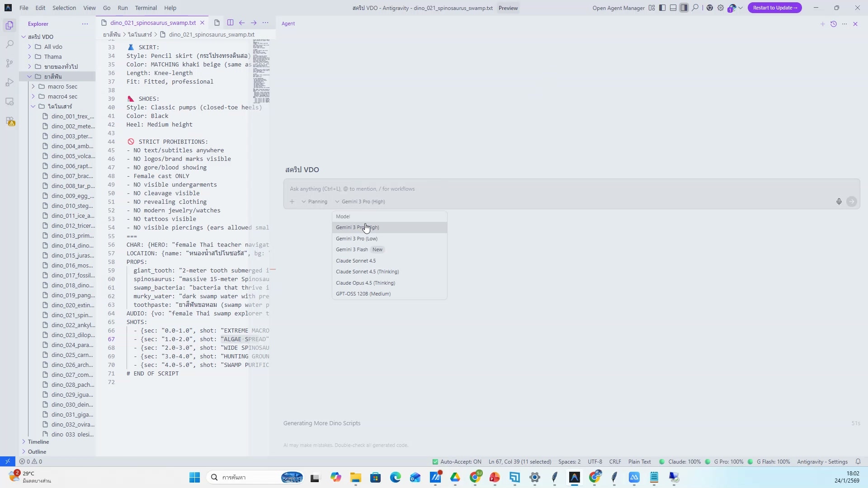
Task: Toggle Auto-Accept ON in status bar
Action: point(457,462)
